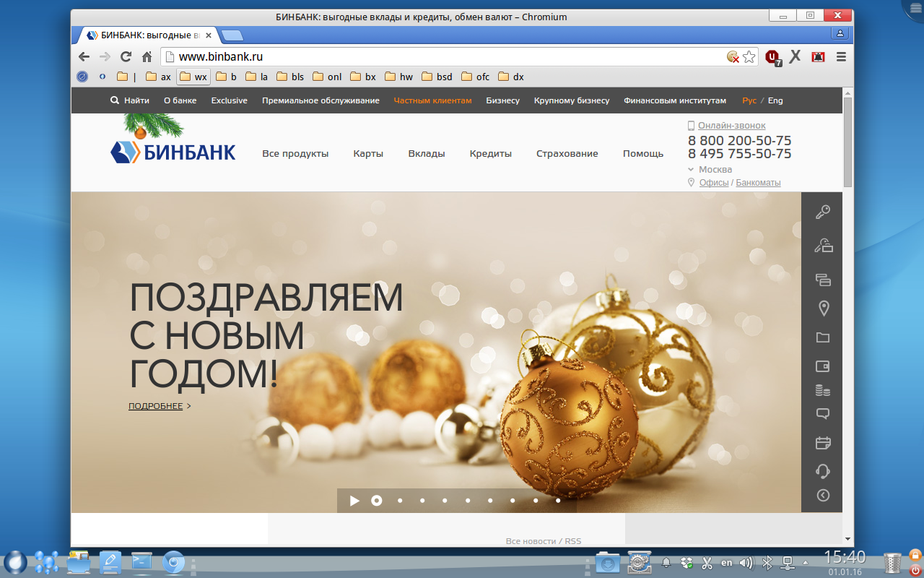Click the red square extension icon

click(818, 56)
